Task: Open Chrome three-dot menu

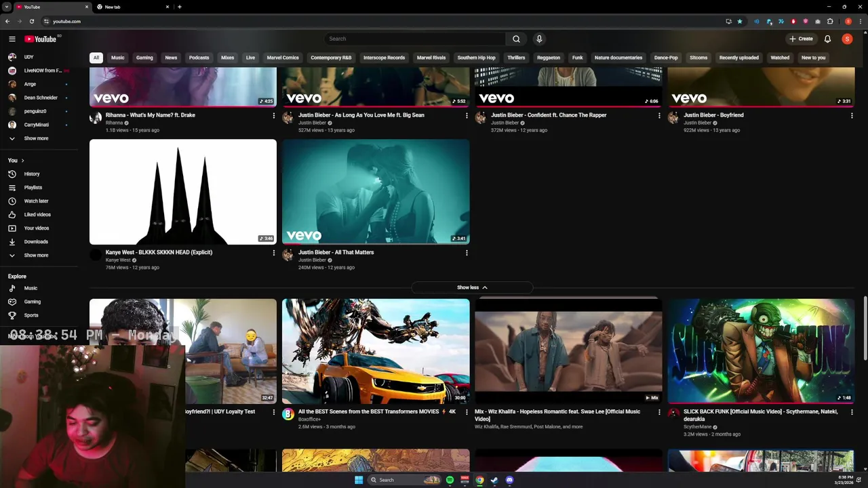Action: (x=860, y=21)
